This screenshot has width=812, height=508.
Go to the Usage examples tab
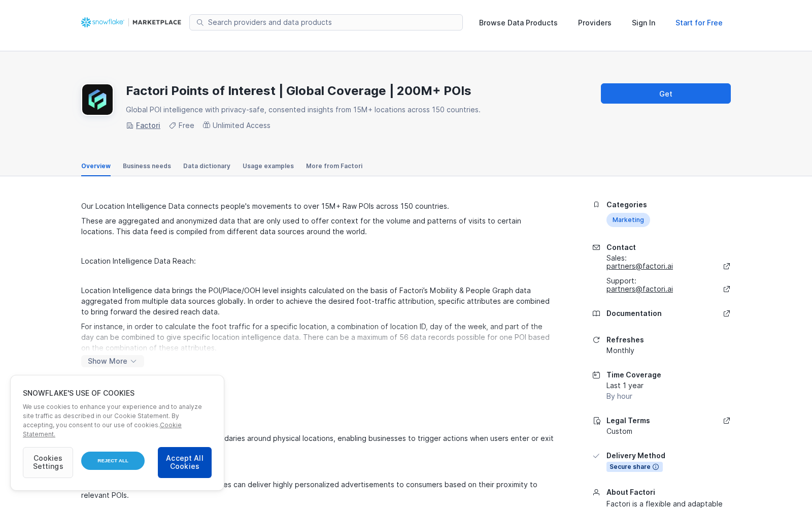268,166
